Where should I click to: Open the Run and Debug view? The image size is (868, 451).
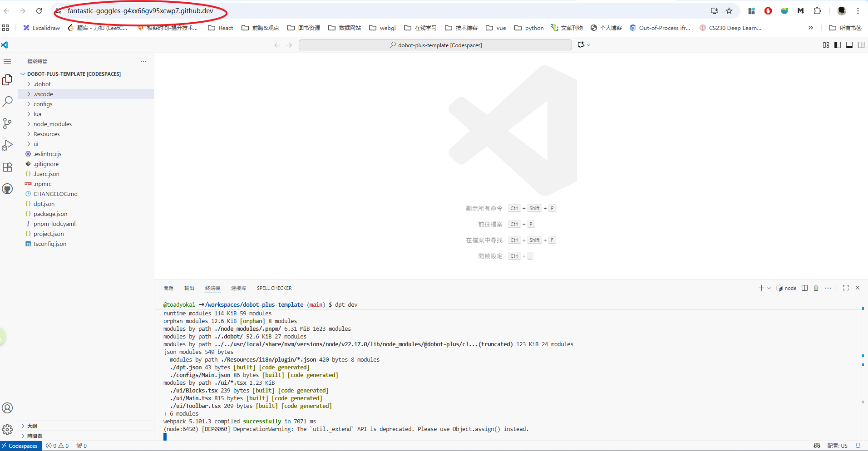[8, 145]
